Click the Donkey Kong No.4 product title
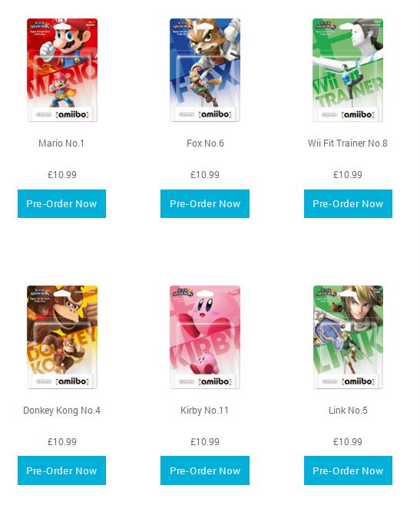The image size is (420, 505). click(61, 411)
